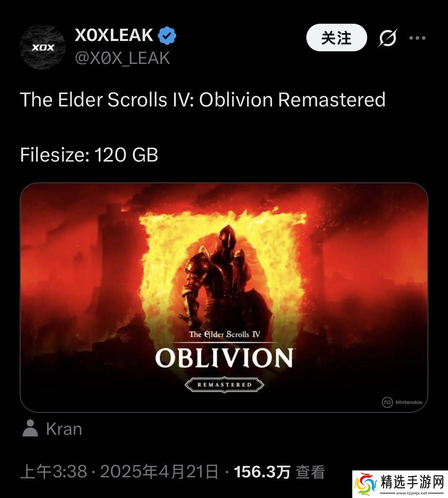Open the 2025年4月21日 timestamp

point(159,472)
